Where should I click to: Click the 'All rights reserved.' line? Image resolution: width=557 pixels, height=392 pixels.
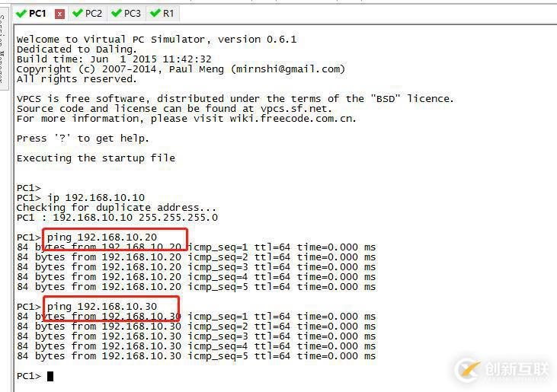coord(77,78)
